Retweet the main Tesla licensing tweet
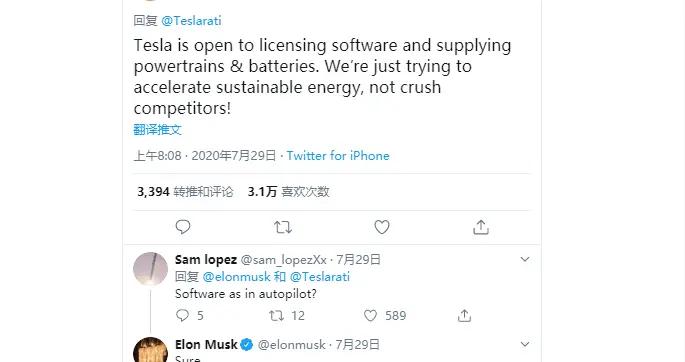Screen dimensions: 685x362 [283, 227]
